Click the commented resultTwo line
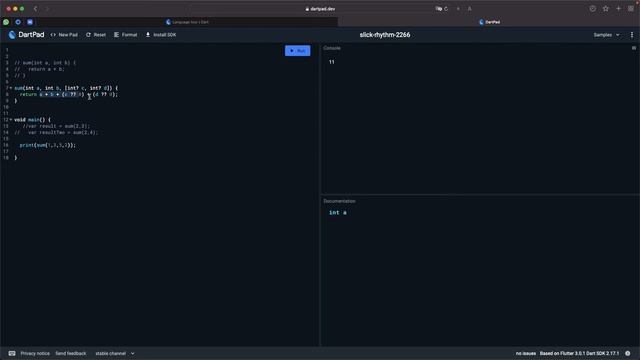 [56, 132]
